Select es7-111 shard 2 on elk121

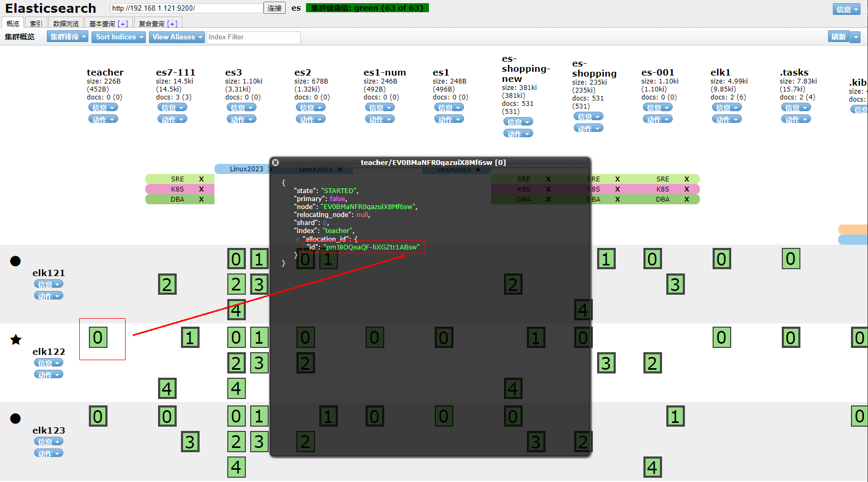(x=167, y=285)
